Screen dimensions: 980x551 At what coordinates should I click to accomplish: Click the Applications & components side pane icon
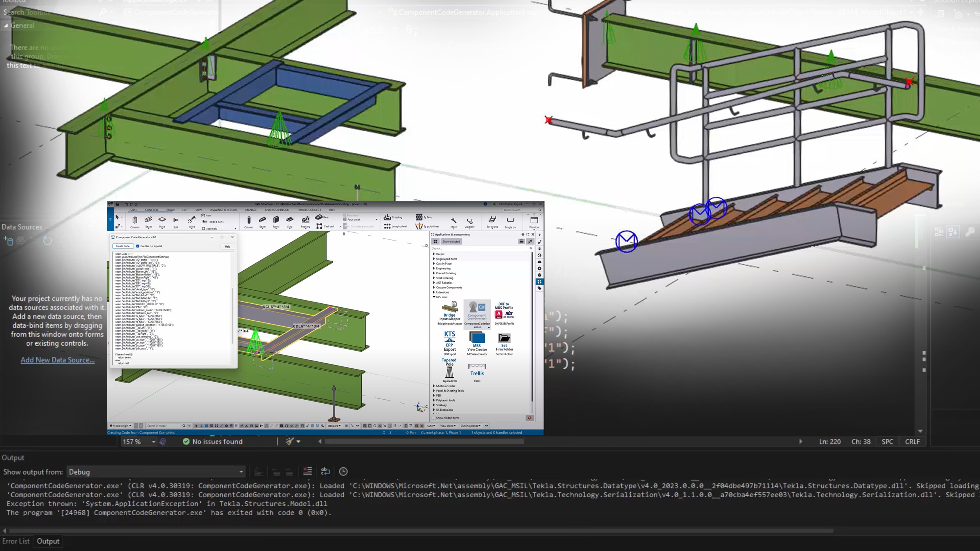click(x=539, y=281)
